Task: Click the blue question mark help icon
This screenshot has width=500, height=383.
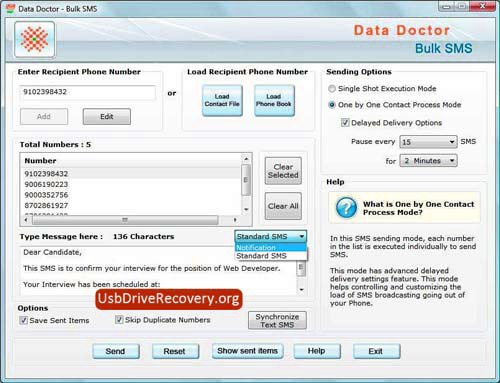Action: [346, 207]
